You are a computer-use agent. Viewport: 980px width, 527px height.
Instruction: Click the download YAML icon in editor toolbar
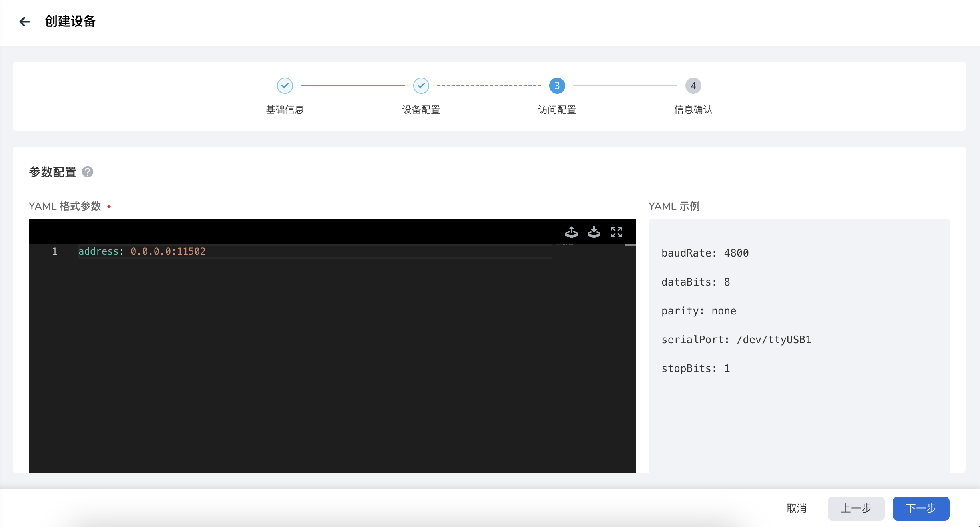pyautogui.click(x=594, y=232)
